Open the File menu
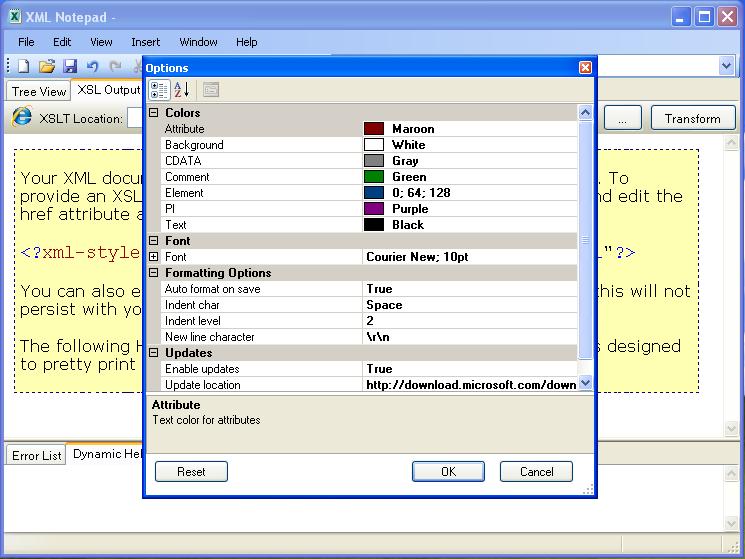 coord(26,42)
